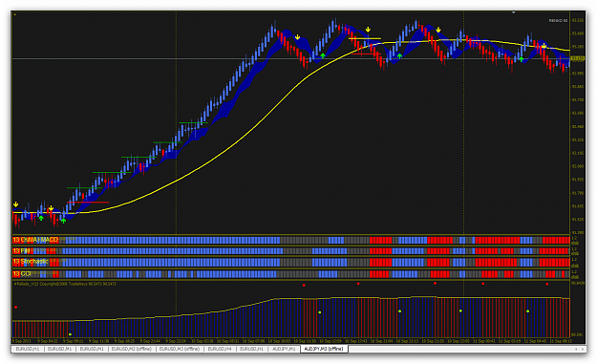Click the 9 Sep 2013 date on the time axis
This screenshot has height=364, width=597.
coord(22,341)
